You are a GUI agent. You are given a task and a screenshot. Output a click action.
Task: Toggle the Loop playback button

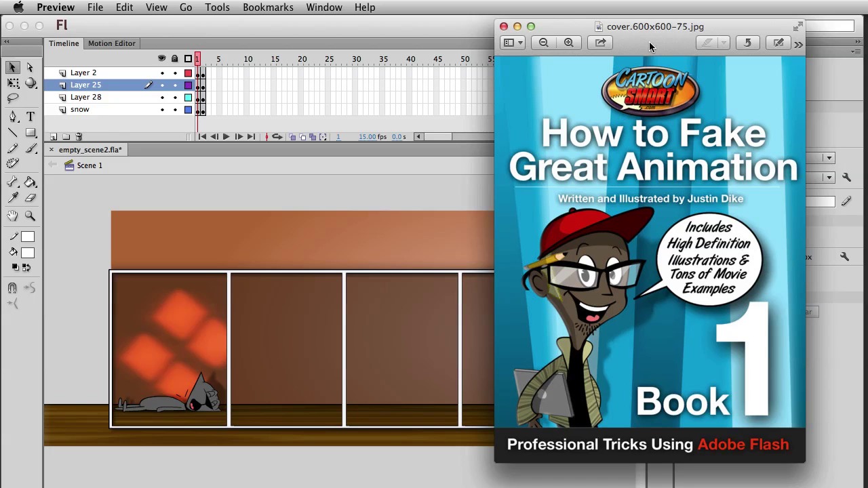pos(277,137)
